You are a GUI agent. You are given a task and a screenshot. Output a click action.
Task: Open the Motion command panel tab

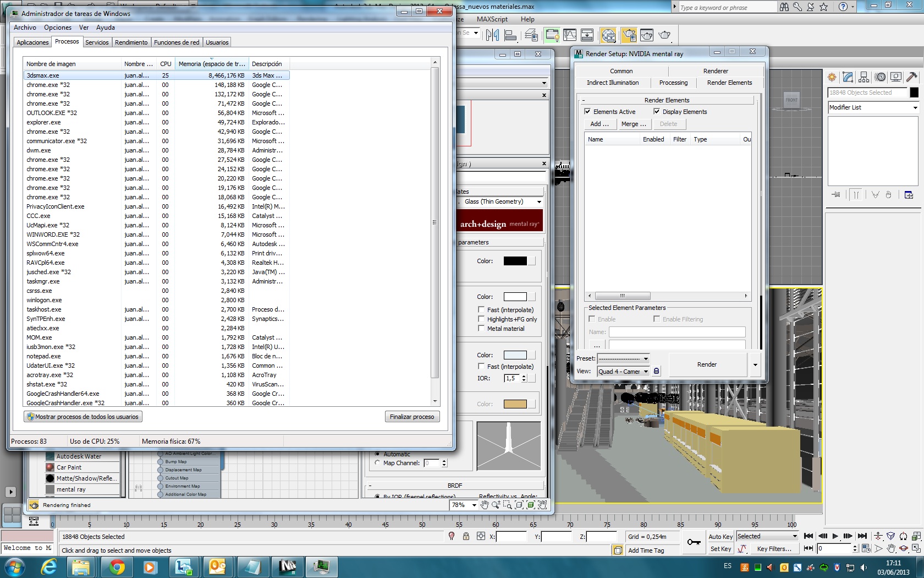coord(880,77)
